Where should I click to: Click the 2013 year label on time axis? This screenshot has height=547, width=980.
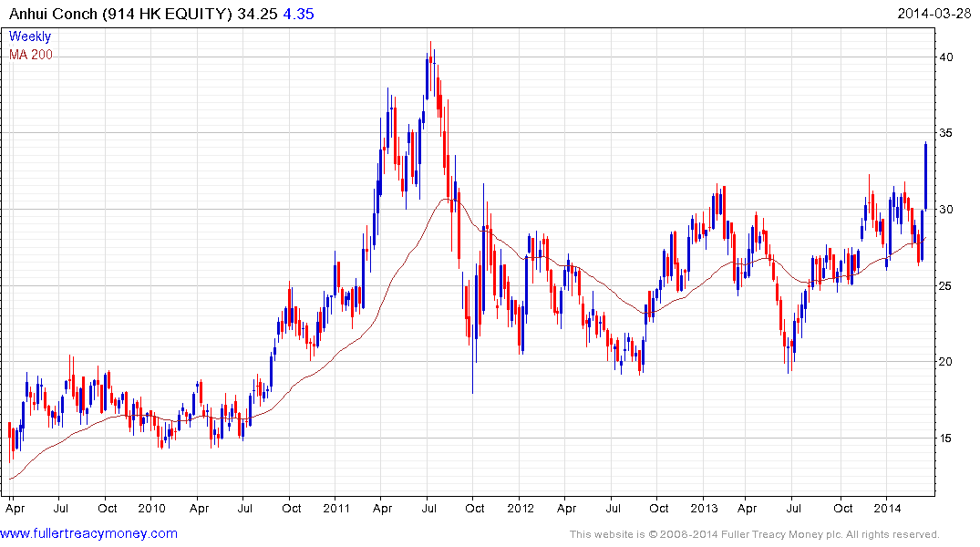tap(704, 508)
